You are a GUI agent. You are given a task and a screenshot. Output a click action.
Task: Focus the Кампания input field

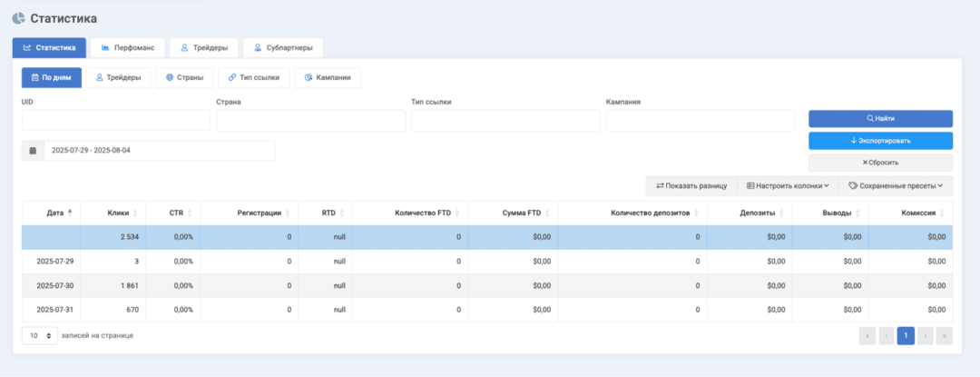(700, 120)
